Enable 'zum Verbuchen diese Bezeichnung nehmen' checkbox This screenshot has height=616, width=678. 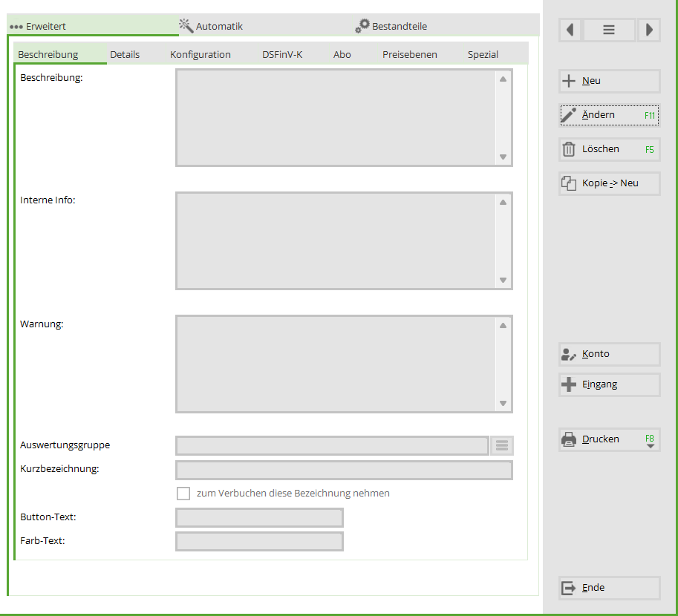tap(183, 494)
